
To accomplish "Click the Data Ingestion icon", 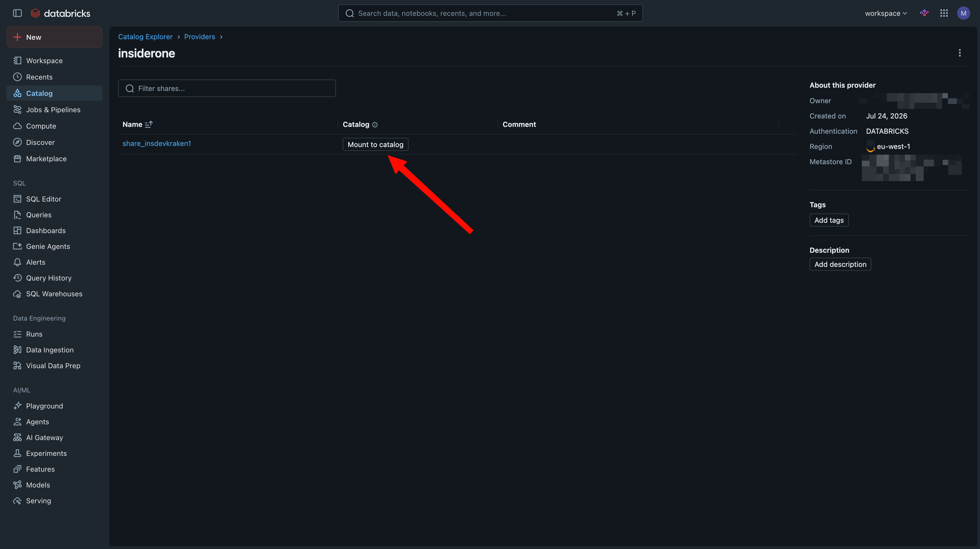I will (17, 350).
